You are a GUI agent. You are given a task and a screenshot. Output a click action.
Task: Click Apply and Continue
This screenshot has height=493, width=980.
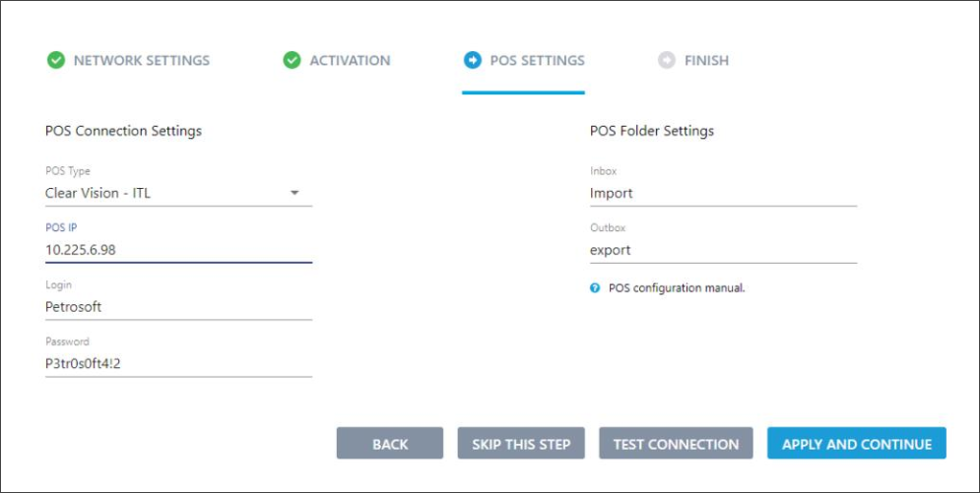[x=857, y=444]
